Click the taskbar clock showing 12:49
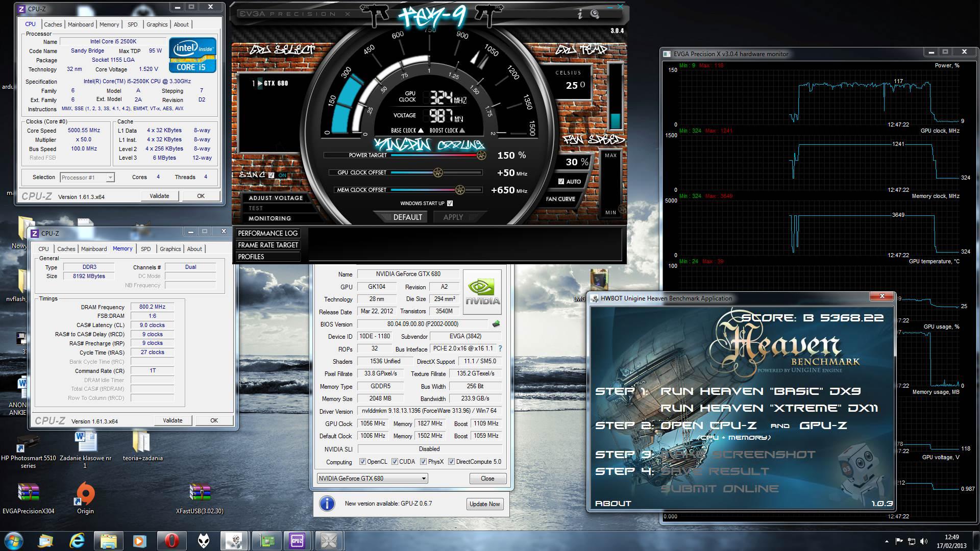This screenshot has height=551, width=980. pyautogui.click(x=951, y=537)
